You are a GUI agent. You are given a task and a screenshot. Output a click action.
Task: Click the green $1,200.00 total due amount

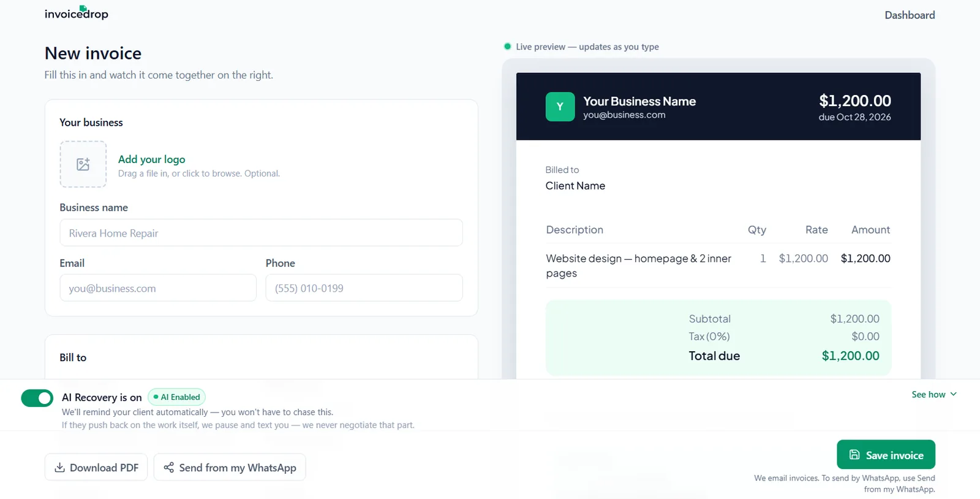coord(851,356)
